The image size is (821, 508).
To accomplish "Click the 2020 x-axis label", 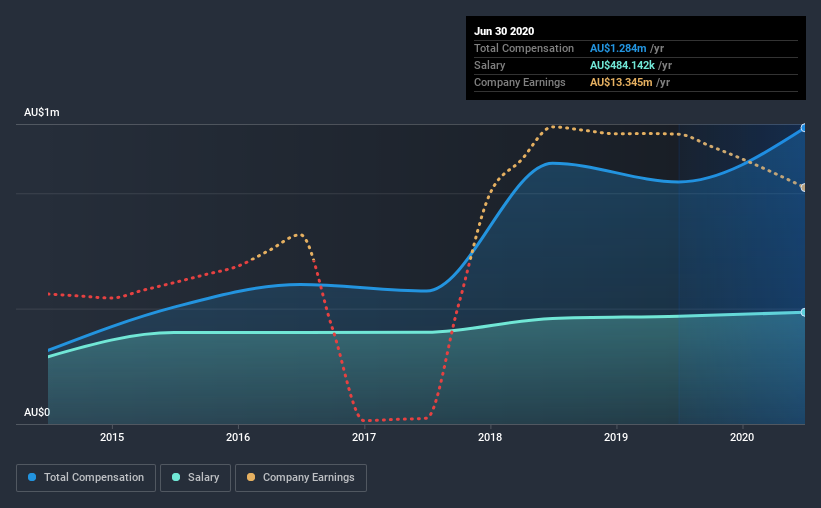I will point(742,437).
